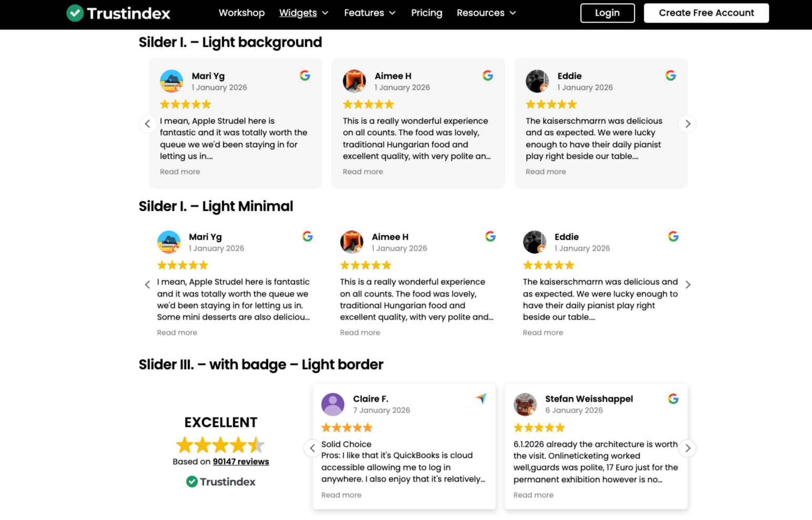812x520 pixels.
Task: Click the Google icon on Stefan Weisshappel's review
Action: (x=673, y=399)
